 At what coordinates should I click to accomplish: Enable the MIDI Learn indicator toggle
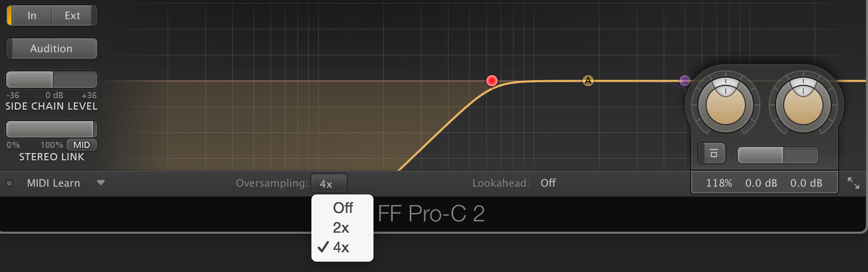point(9,183)
